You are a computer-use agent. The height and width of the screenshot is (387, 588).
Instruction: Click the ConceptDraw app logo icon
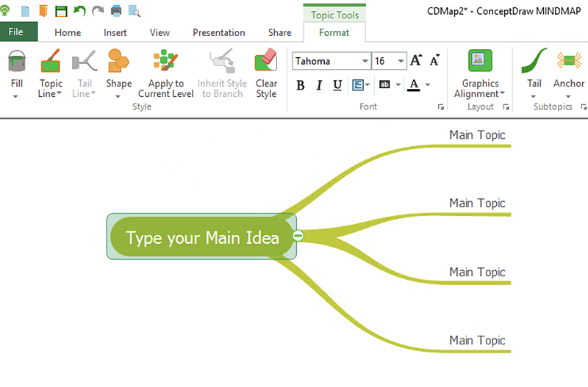coord(4,10)
